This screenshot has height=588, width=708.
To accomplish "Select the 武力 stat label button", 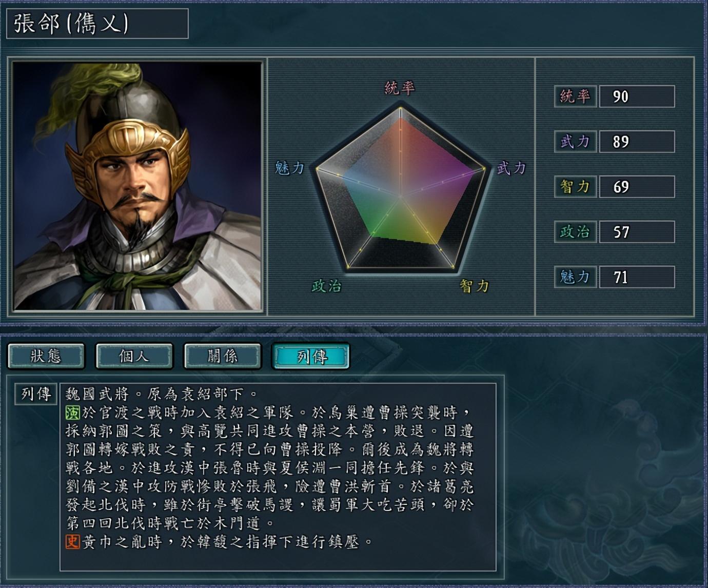I will (x=575, y=142).
